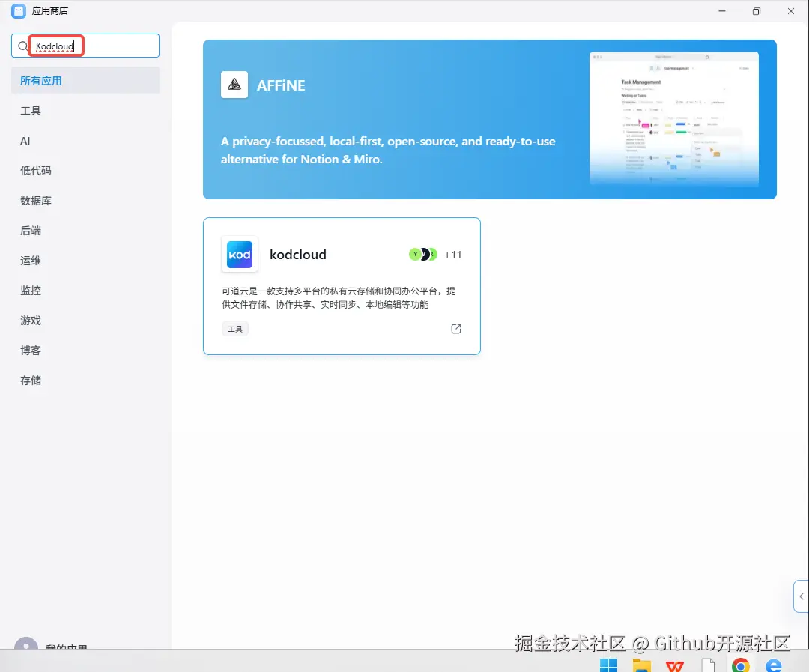Open kodcloud external link icon
This screenshot has height=672, width=809.
(456, 329)
